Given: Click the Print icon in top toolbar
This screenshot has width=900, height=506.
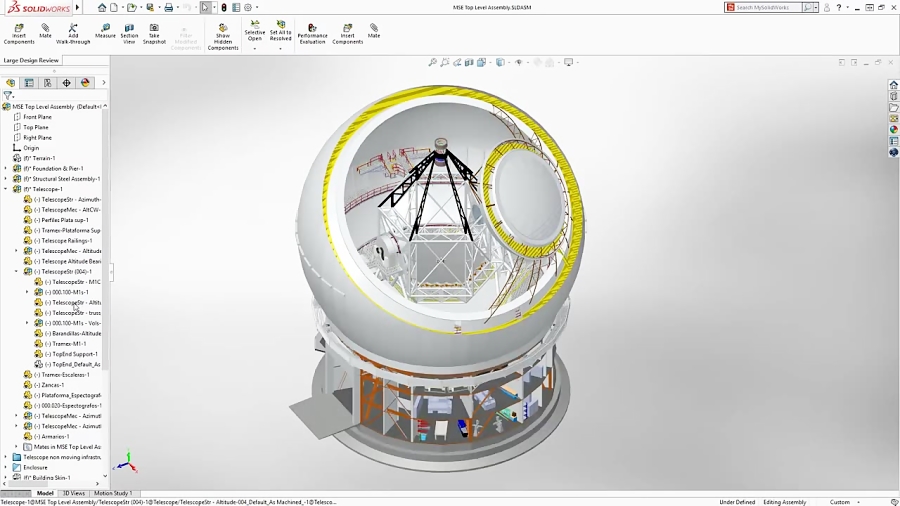Looking at the screenshot, I should pos(168,8).
